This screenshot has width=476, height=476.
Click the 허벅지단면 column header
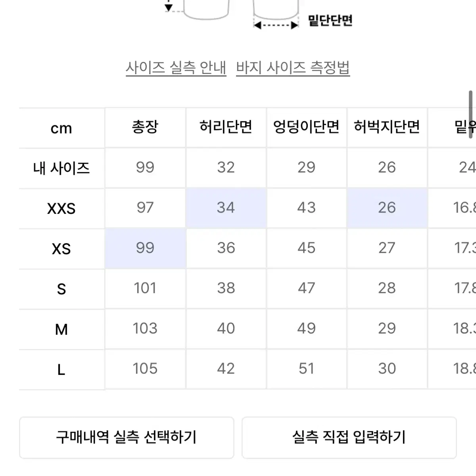[x=387, y=128]
